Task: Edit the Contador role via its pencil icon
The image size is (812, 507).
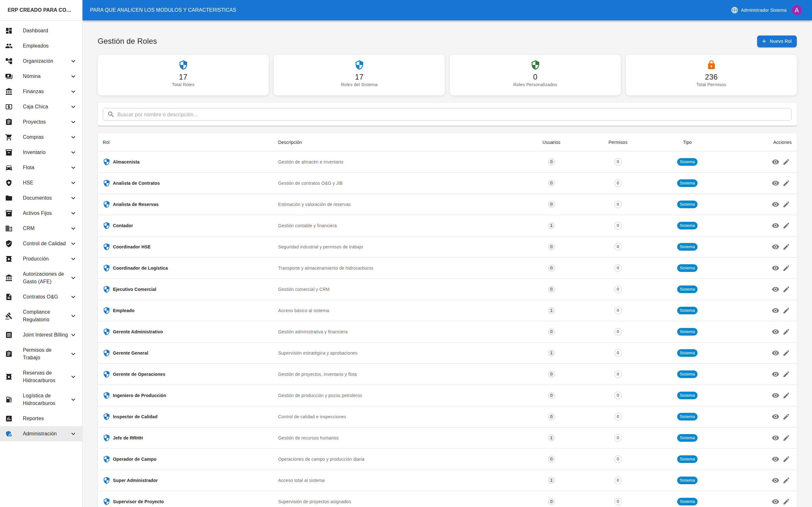Action: pos(786,226)
